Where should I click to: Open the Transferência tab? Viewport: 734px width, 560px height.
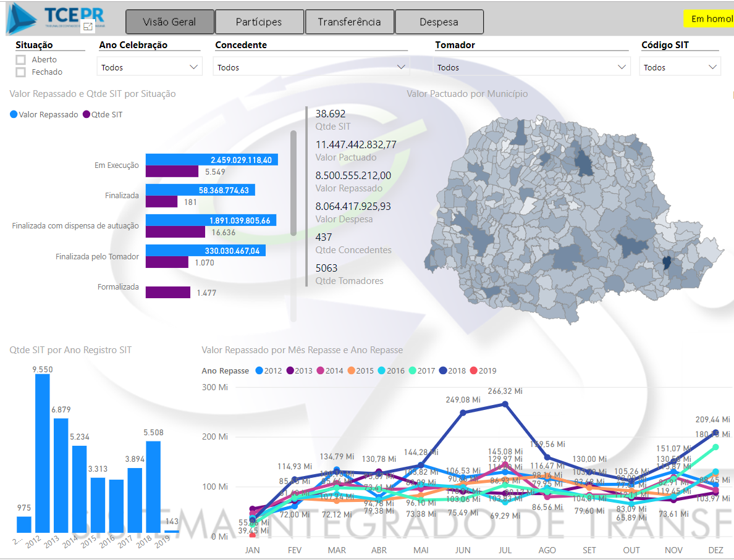coord(349,22)
